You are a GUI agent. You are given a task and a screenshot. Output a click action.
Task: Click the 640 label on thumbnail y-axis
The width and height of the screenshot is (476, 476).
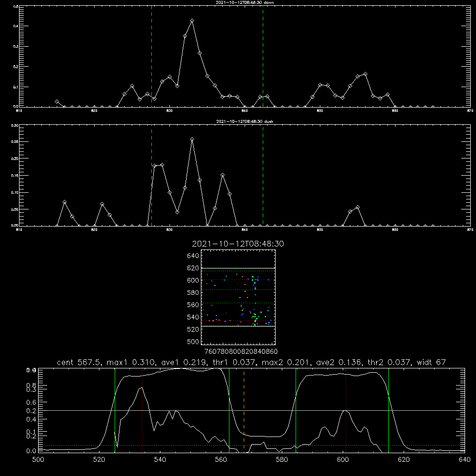(193, 256)
